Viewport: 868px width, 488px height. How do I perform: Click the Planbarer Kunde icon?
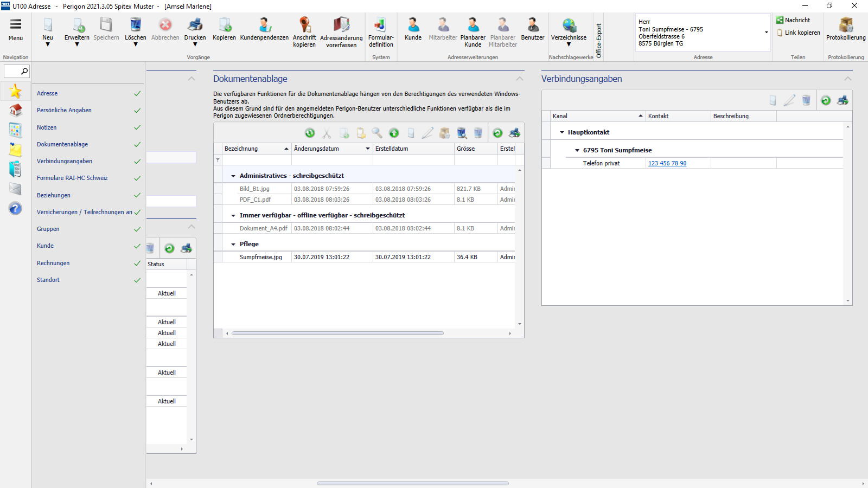click(473, 25)
